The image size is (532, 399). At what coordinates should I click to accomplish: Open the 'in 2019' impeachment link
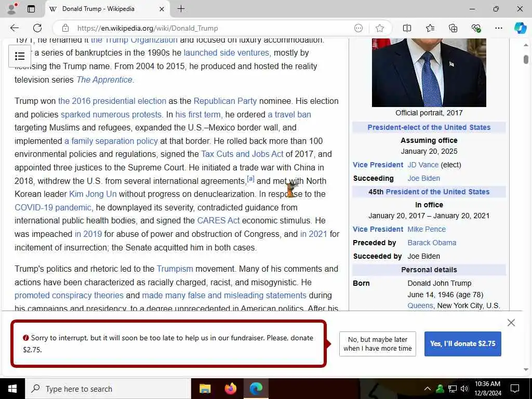pyautogui.click(x=88, y=234)
